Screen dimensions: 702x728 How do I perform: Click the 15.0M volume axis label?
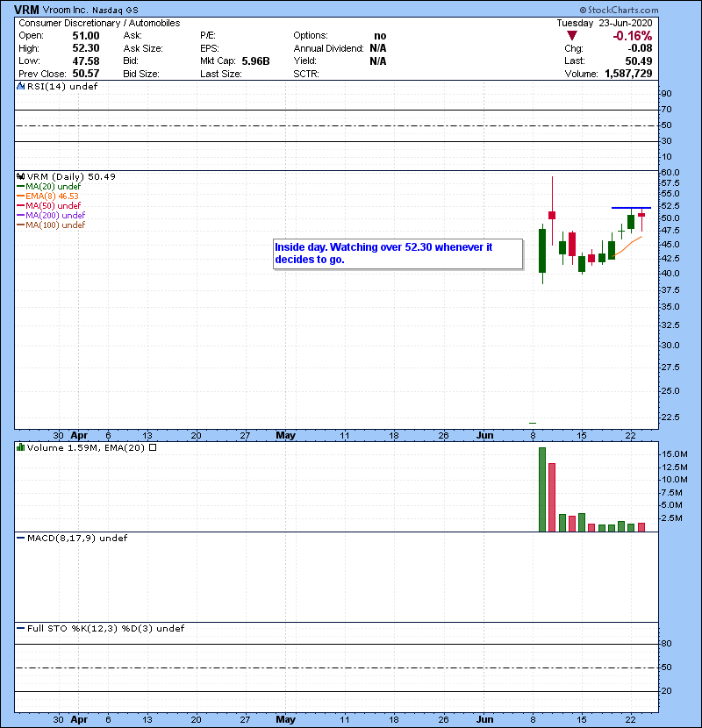[x=674, y=453]
